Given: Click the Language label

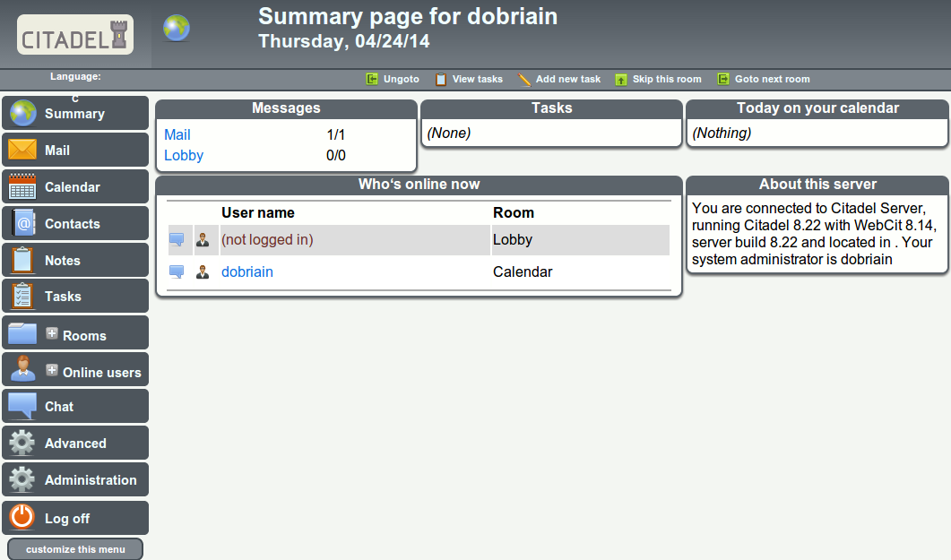Looking at the screenshot, I should 75,76.
